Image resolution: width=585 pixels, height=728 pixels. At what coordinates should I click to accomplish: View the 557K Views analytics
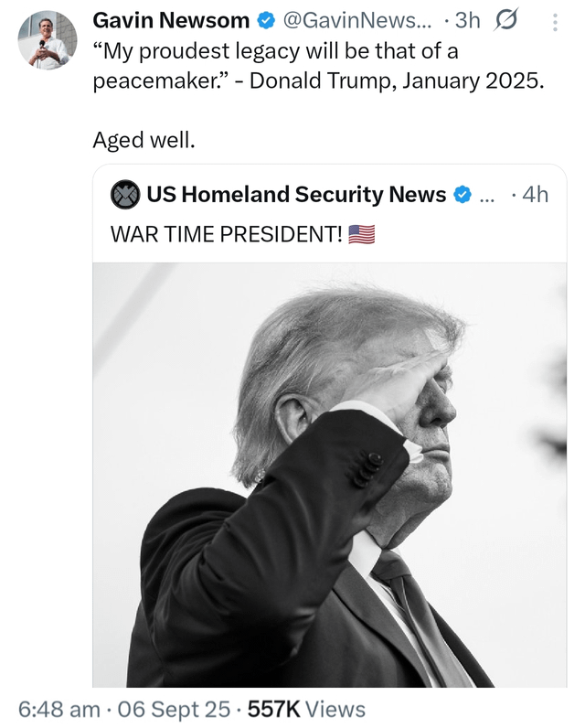pos(306,710)
